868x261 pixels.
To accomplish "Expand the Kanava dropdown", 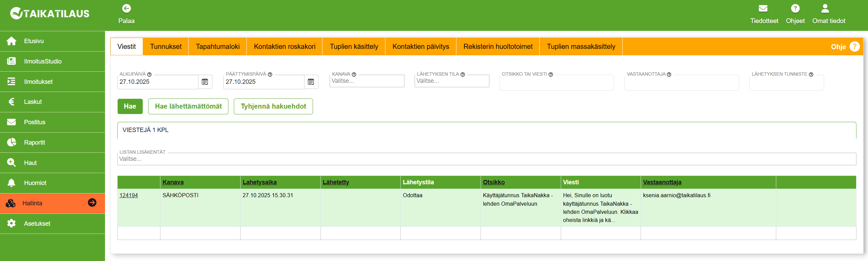I will click(367, 81).
